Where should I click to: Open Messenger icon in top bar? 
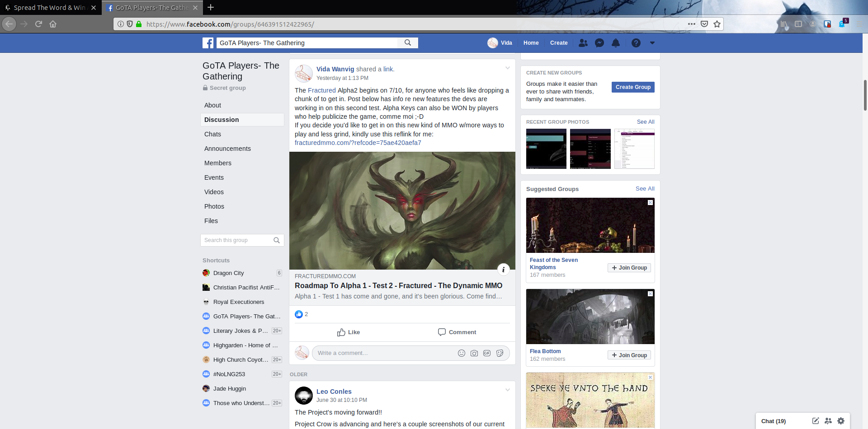pyautogui.click(x=599, y=43)
